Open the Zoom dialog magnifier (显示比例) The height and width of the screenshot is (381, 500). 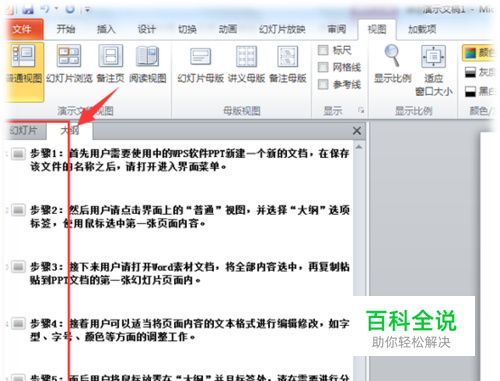pyautogui.click(x=392, y=64)
